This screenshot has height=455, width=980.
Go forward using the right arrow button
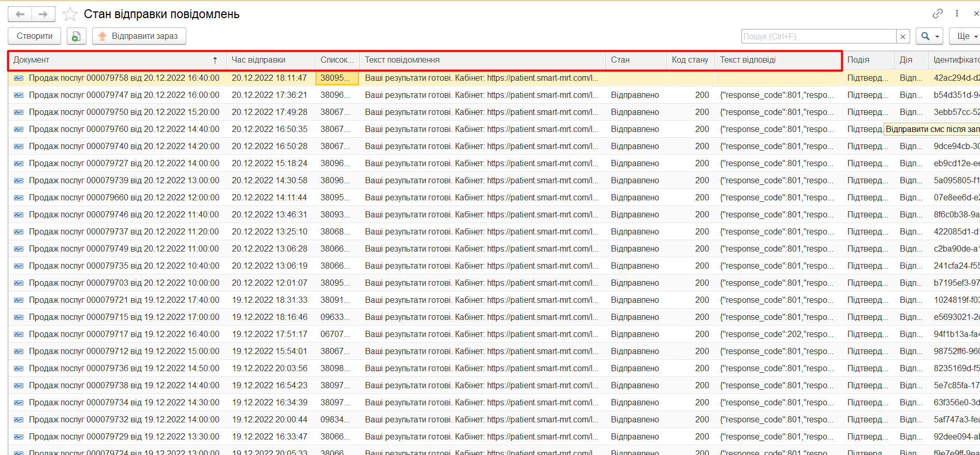tap(43, 14)
